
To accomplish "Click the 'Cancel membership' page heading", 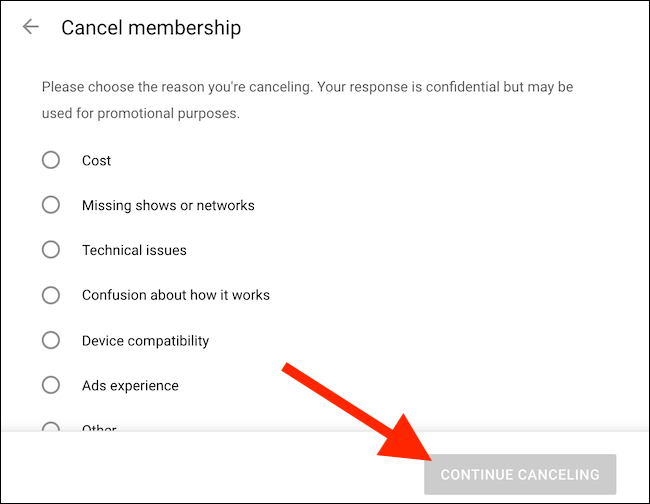I will pyautogui.click(x=151, y=27).
